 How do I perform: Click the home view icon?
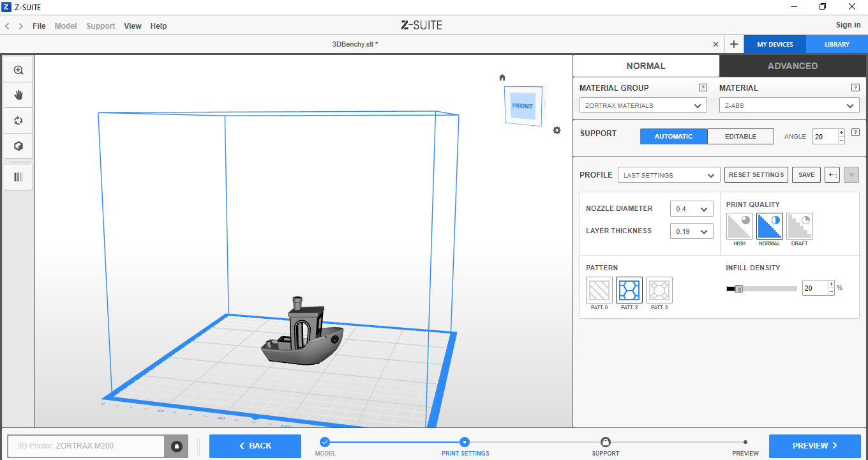[x=502, y=77]
